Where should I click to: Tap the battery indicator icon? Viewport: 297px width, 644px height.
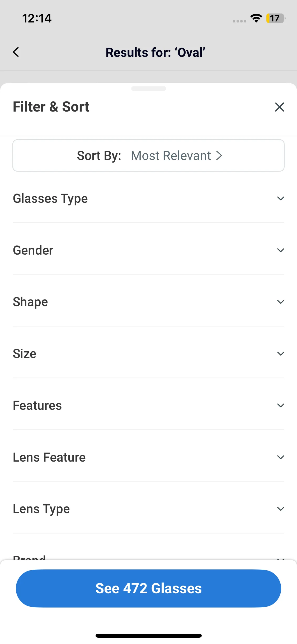coord(276,18)
